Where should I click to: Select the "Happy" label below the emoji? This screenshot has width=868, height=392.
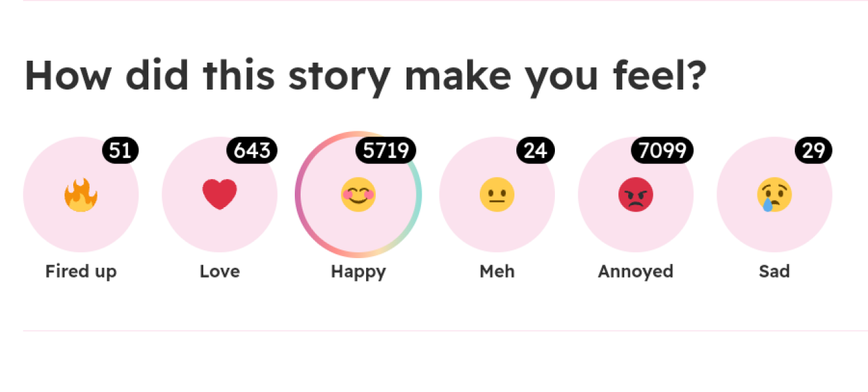[x=358, y=271]
